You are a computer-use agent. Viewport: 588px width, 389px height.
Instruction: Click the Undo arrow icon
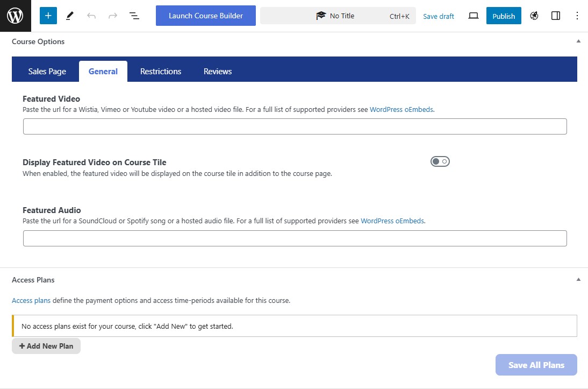(91, 16)
